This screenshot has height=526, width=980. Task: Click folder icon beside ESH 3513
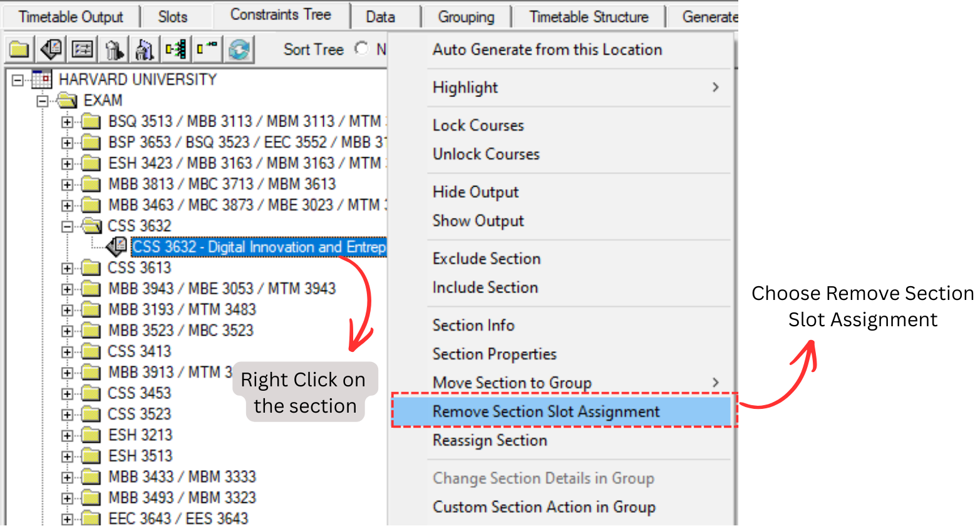[x=91, y=456]
